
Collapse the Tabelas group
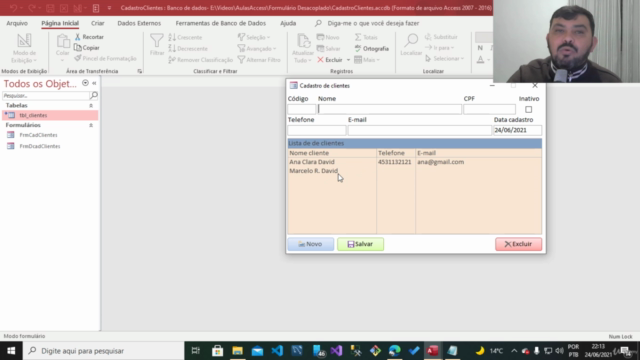91,106
